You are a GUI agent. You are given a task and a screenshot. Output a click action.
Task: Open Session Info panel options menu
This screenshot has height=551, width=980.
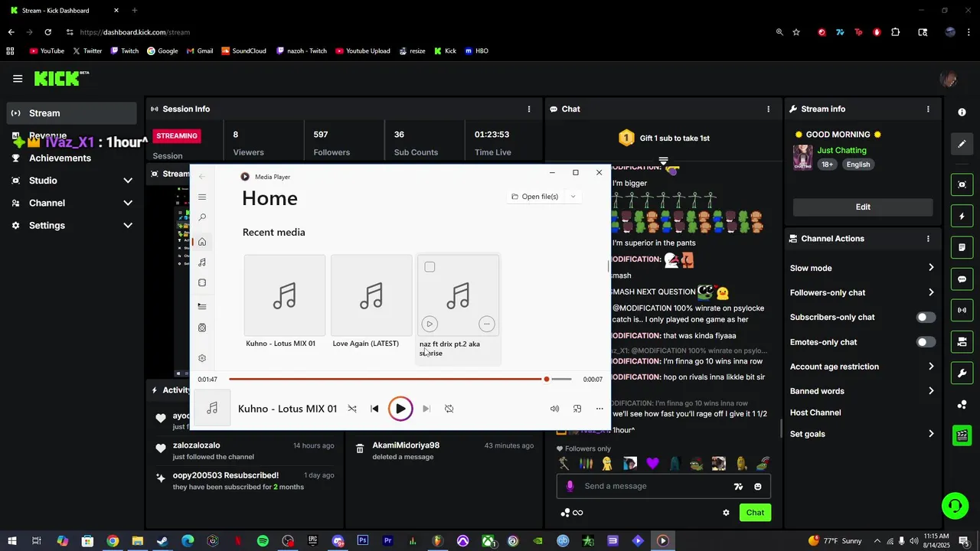click(x=529, y=109)
